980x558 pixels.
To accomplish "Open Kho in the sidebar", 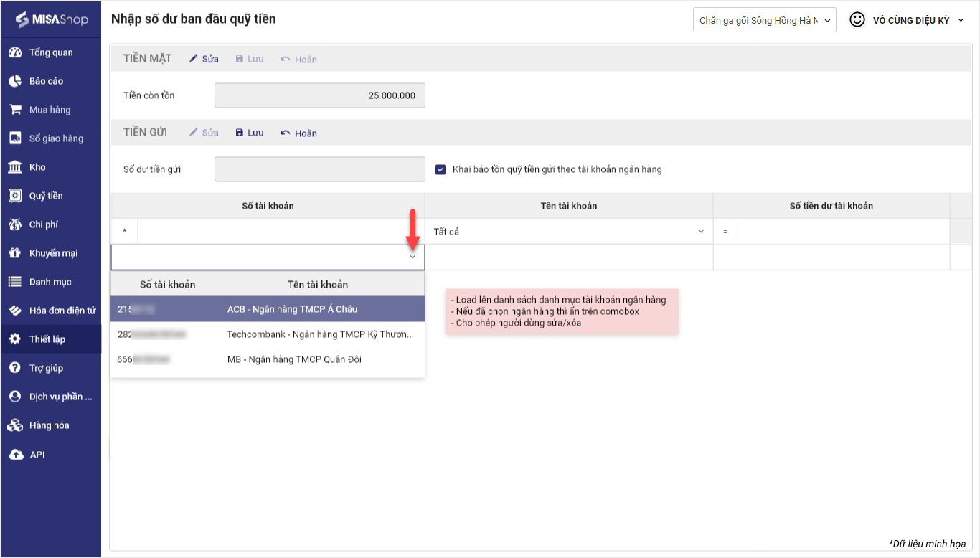I will click(x=51, y=167).
